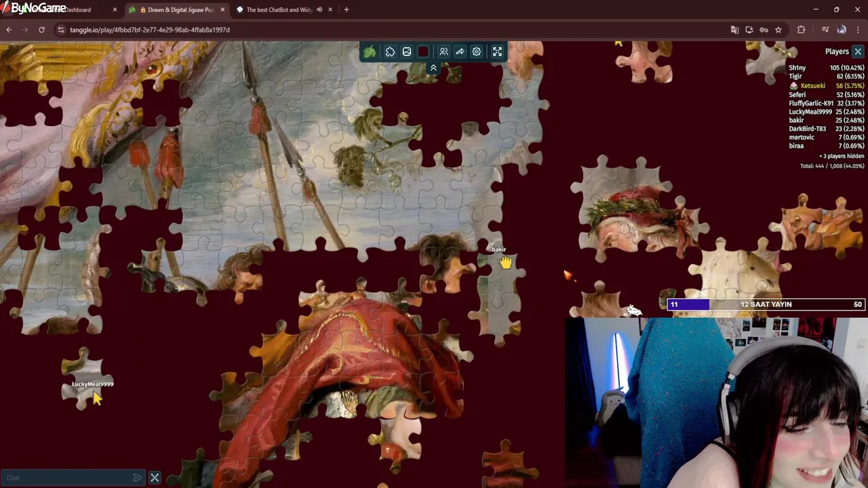Reload the tanggle.io page
Image resolution: width=868 pixels, height=488 pixels.
(41, 30)
